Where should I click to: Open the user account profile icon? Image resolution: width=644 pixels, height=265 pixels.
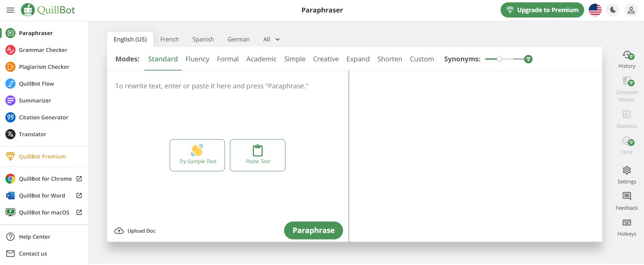coord(631,10)
